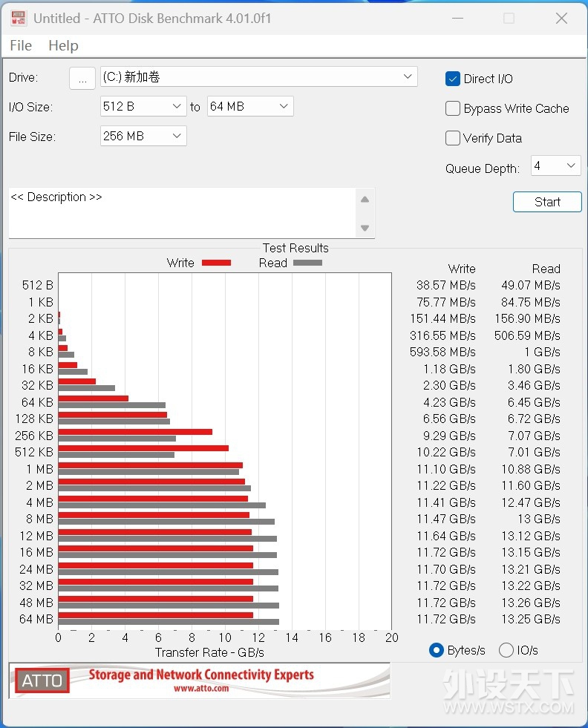Click the ATTO app icon in title bar
Screen dimensions: 588x728
coord(18,18)
